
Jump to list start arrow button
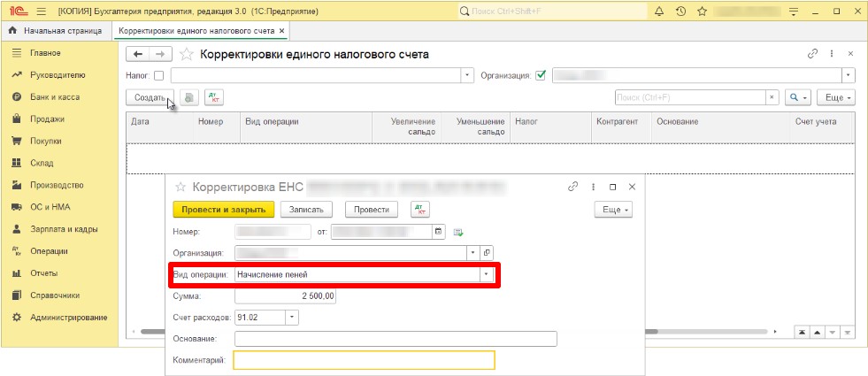(x=801, y=333)
